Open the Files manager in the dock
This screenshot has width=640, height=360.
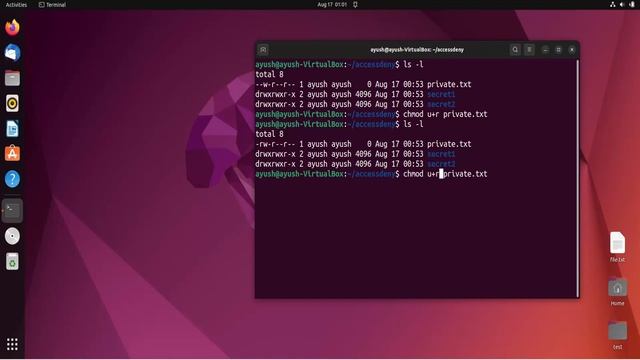pyautogui.click(x=12, y=78)
